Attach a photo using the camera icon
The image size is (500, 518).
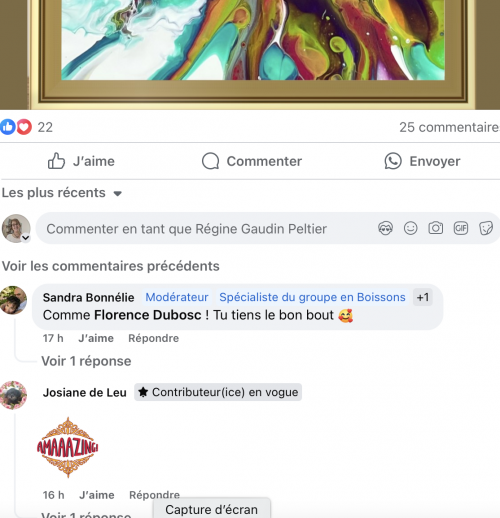pyautogui.click(x=436, y=228)
